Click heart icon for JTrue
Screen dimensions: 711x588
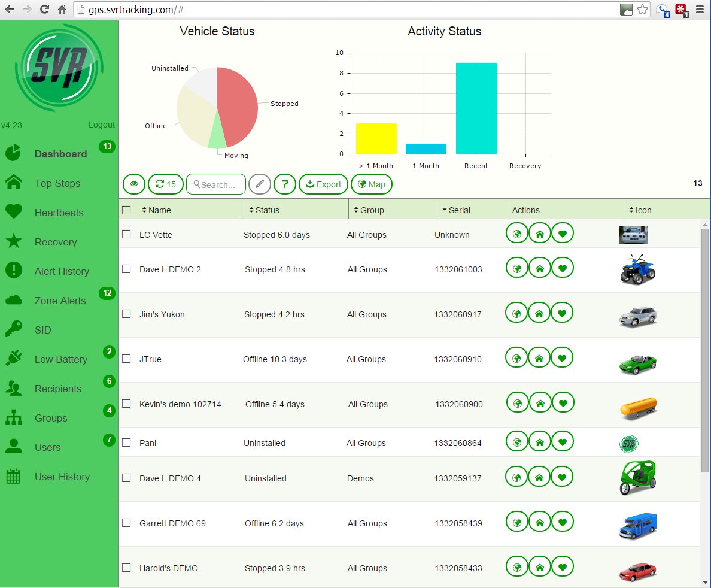click(x=562, y=358)
